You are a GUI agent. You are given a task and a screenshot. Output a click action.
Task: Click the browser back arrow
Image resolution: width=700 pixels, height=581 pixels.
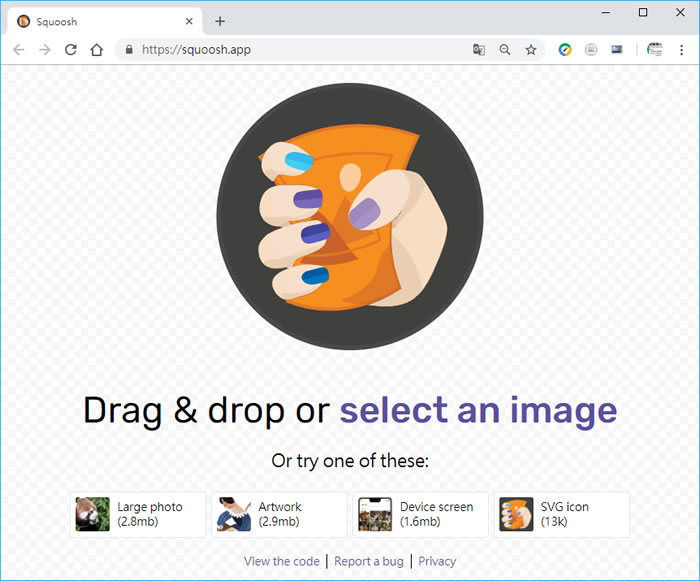pyautogui.click(x=19, y=50)
